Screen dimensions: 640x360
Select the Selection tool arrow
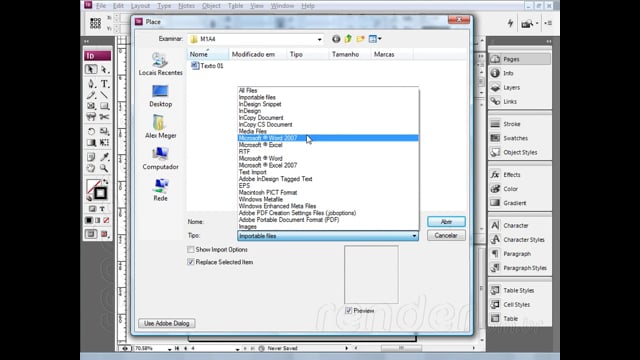tap(91, 69)
